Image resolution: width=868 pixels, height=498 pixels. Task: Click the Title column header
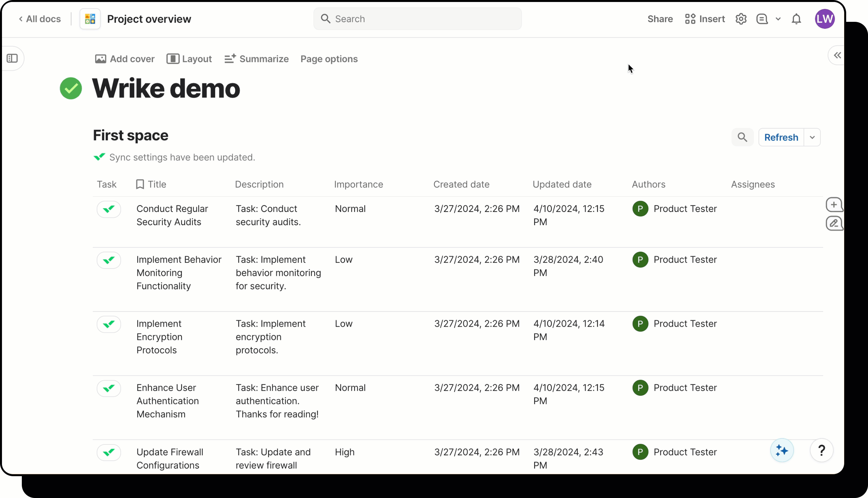tap(157, 185)
